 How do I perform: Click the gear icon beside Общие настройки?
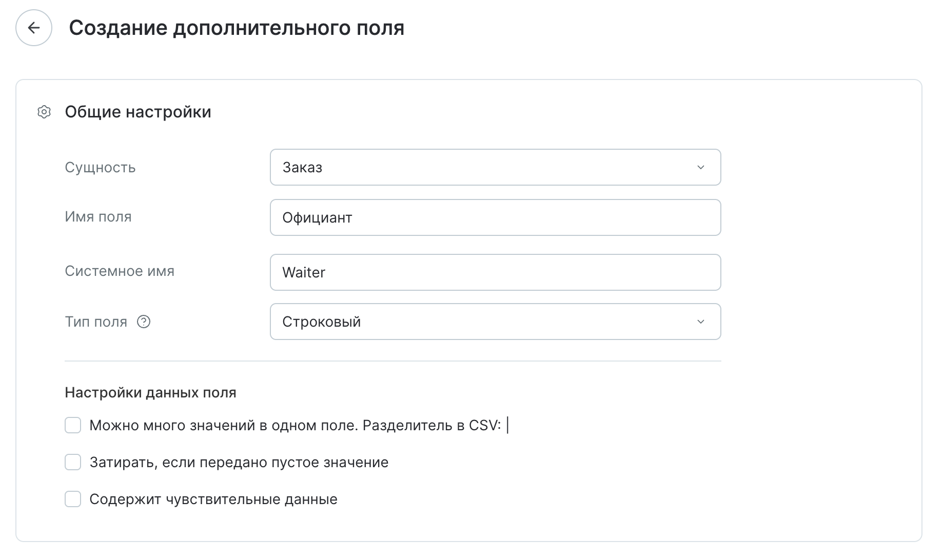point(45,112)
